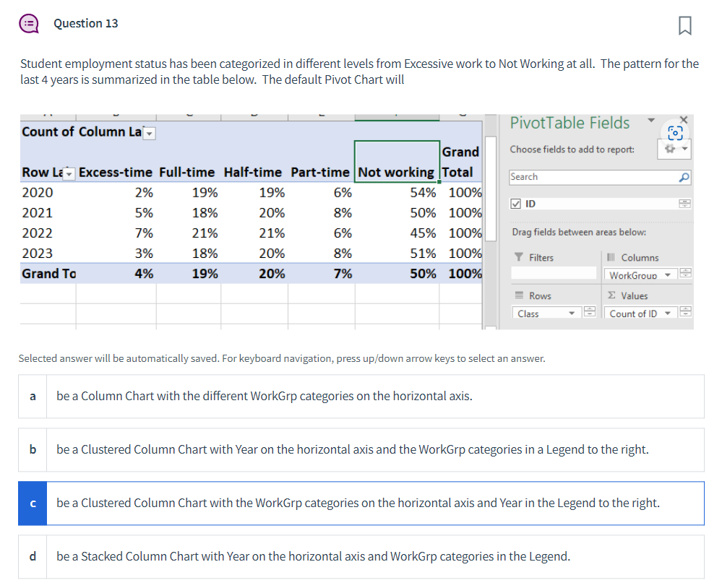Expand the PivotTable Fields pane options arrow
The image size is (722, 588).
651,120
